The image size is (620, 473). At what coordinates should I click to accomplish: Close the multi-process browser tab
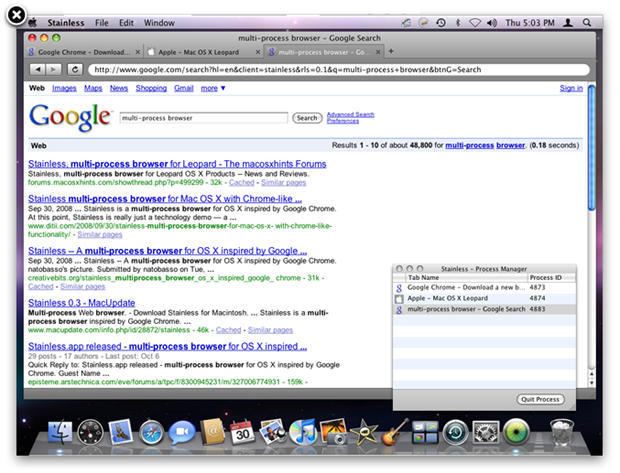pos(378,52)
